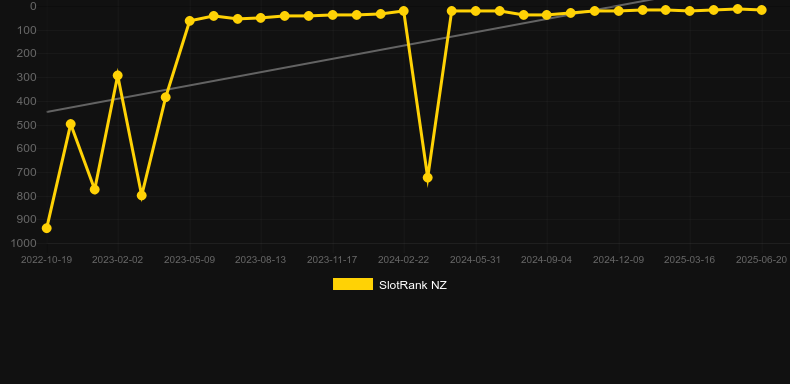Toggle the SlotRank NZ legend swatch

coord(353,284)
